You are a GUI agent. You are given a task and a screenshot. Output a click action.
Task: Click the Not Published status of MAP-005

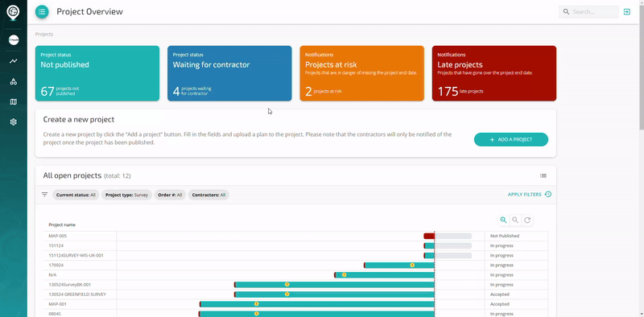tap(505, 236)
